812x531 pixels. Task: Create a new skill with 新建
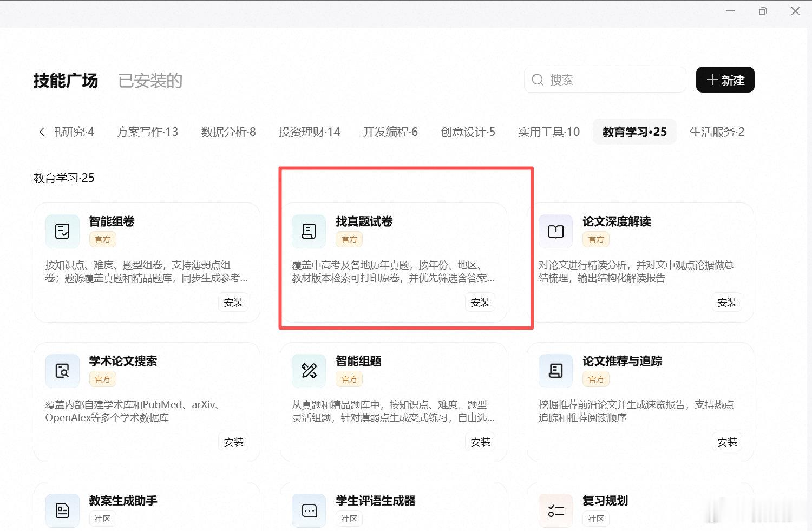pyautogui.click(x=725, y=80)
